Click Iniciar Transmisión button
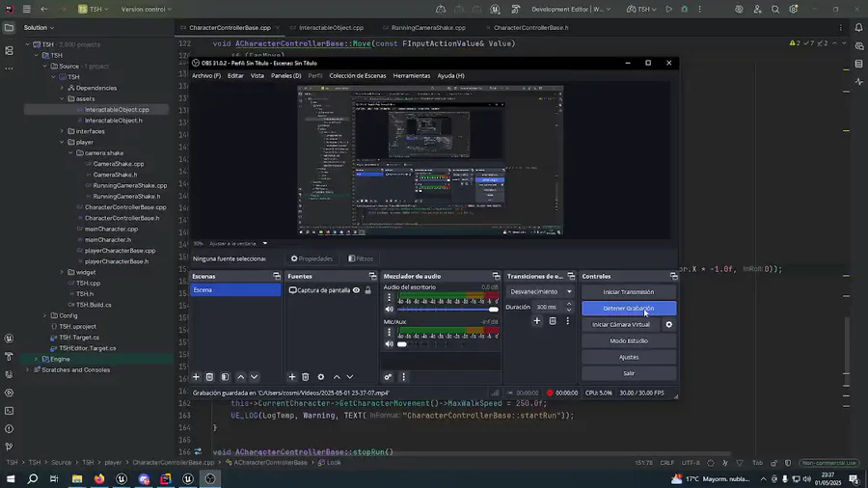The width and height of the screenshot is (868, 488). pyautogui.click(x=629, y=292)
